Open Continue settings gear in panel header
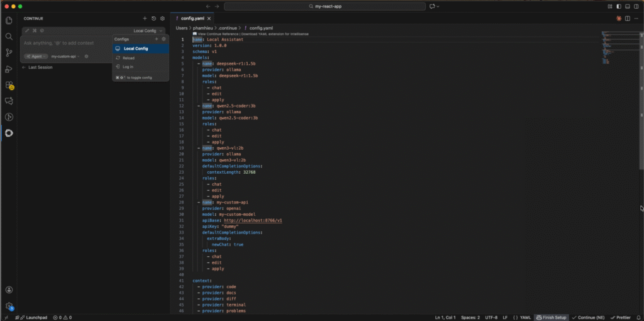 click(x=162, y=18)
